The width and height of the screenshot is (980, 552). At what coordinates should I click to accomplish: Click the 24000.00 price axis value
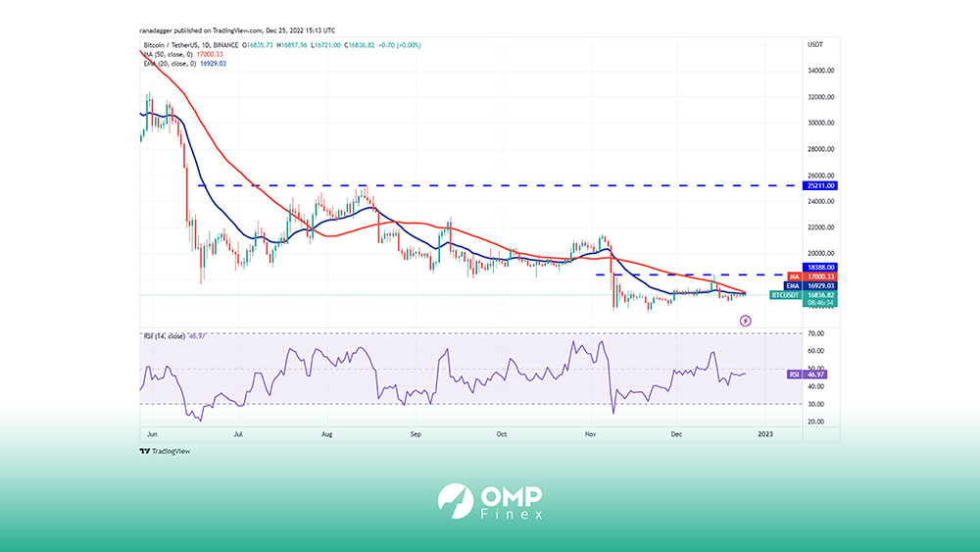tap(820, 201)
